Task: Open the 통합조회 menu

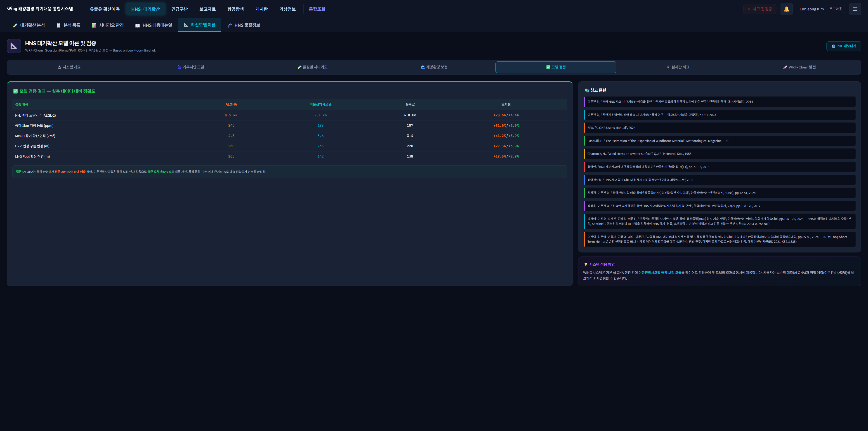Action: pos(317,9)
